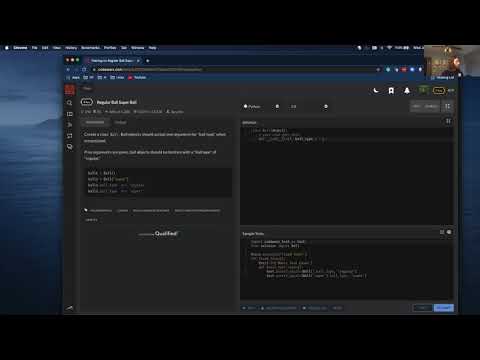The height and width of the screenshot is (360, 480).
Task: Run sample tests with the Test button
Action: tap(422, 308)
